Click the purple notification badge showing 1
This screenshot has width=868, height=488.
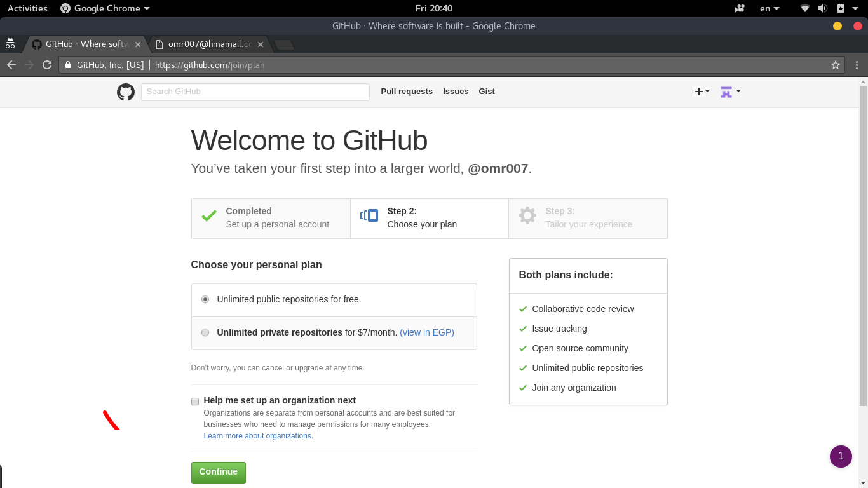[x=841, y=456]
